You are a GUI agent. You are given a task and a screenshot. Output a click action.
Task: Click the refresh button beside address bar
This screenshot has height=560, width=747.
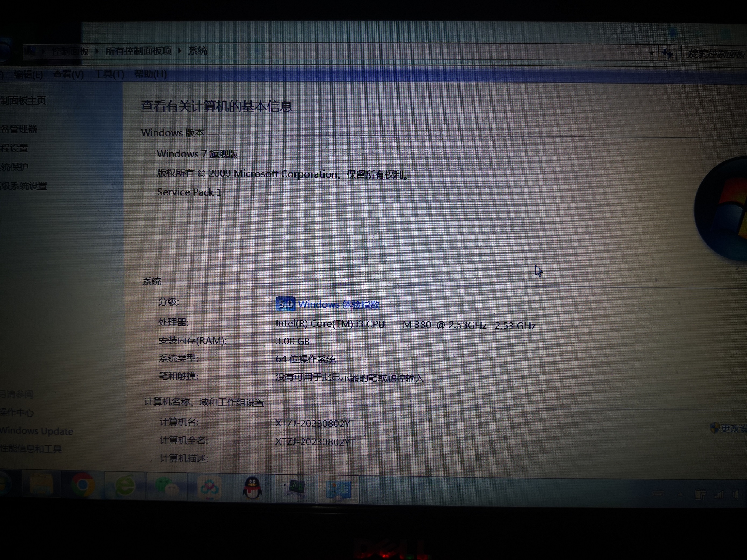(667, 53)
